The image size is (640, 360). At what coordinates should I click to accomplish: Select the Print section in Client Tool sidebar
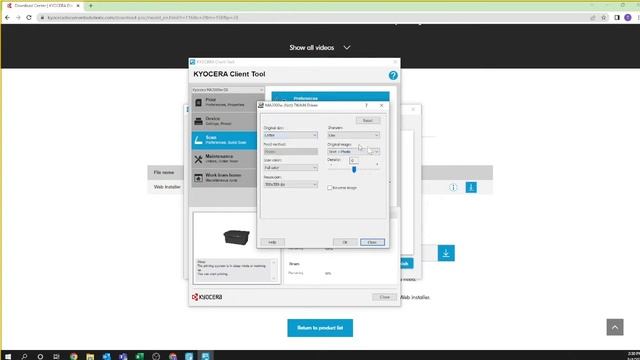point(224,102)
